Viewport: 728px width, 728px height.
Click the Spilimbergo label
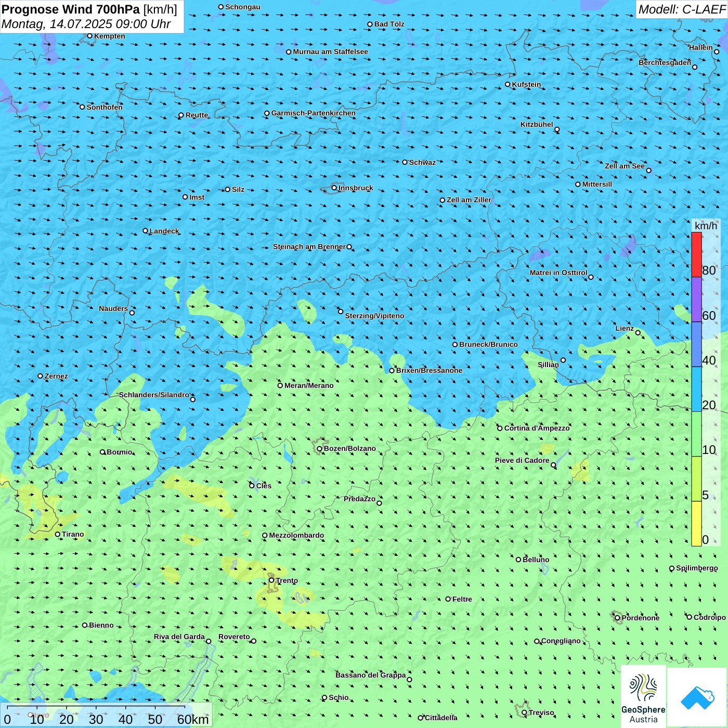pyautogui.click(x=697, y=568)
